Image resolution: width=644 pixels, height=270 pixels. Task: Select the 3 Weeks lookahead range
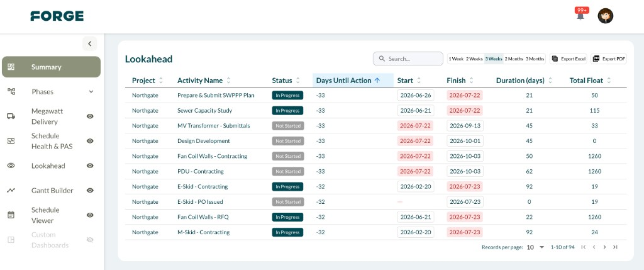pos(494,59)
